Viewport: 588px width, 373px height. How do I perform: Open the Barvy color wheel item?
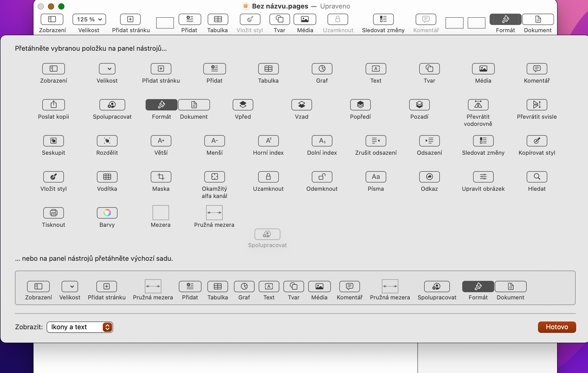click(107, 213)
